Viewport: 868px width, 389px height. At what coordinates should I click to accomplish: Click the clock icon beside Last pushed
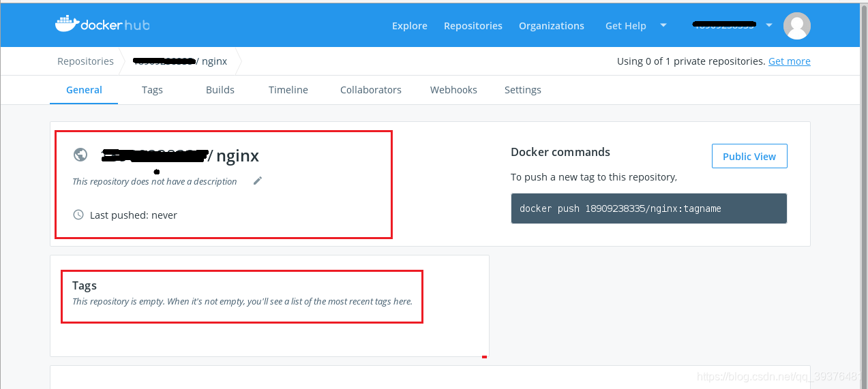(78, 215)
